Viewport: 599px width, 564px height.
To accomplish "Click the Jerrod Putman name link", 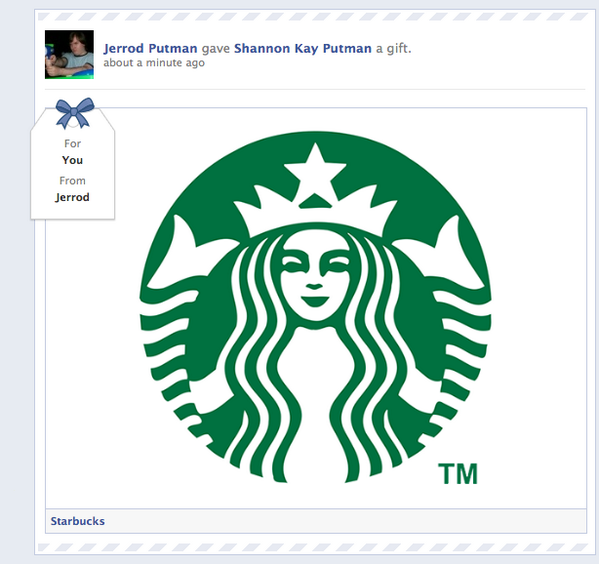I will click(151, 49).
